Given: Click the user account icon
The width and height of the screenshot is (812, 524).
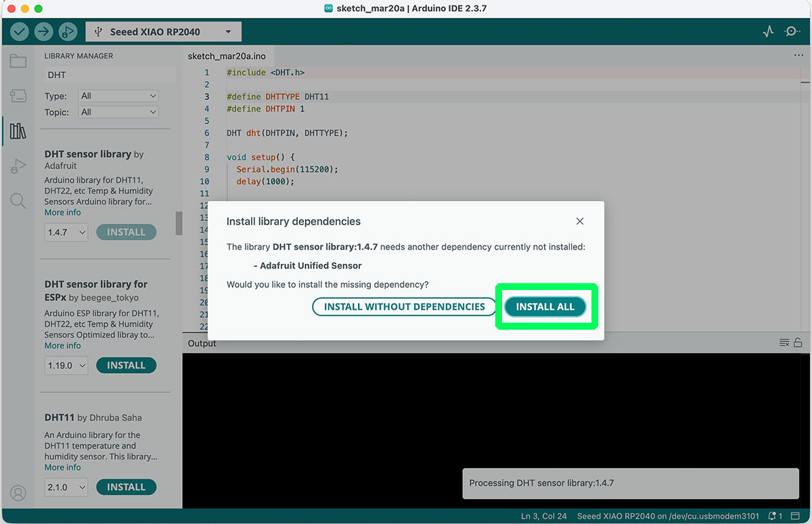Looking at the screenshot, I should (18, 493).
